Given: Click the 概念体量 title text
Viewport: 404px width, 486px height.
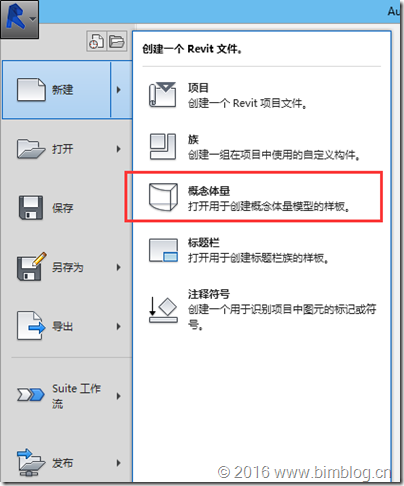Looking at the screenshot, I should click(209, 191).
